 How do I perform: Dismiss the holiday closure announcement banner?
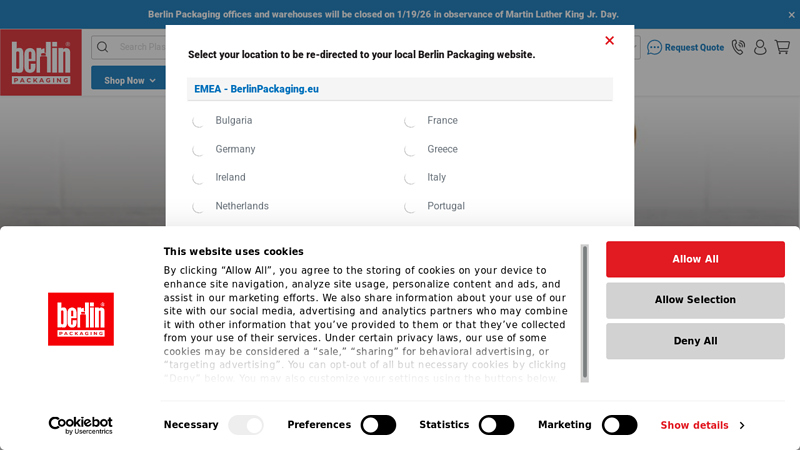click(791, 14)
